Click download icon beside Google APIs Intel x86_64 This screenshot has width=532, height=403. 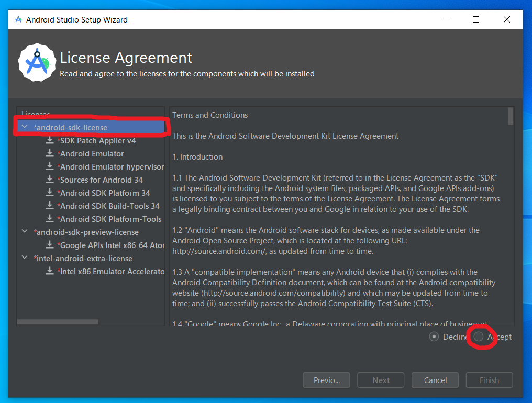click(x=50, y=245)
